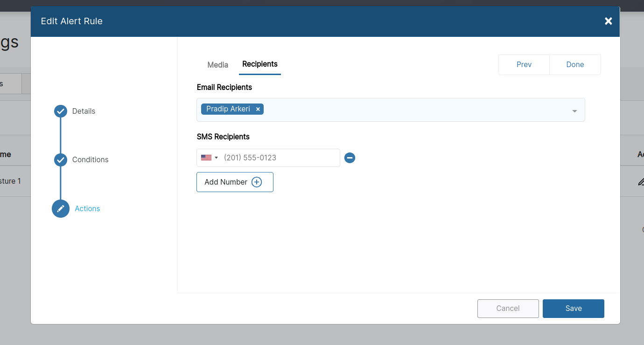
Task: Click the US flag icon in phone field
Action: [206, 157]
